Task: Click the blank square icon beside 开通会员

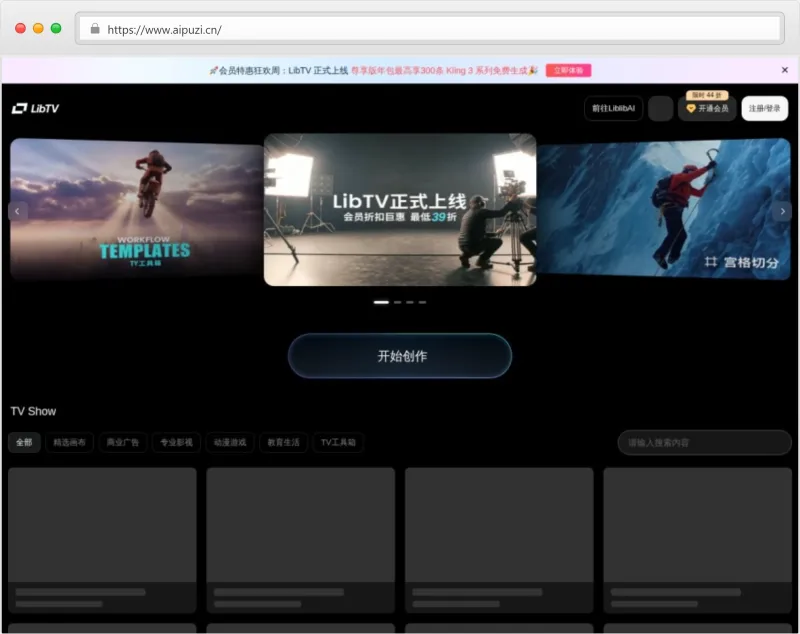Action: (660, 108)
